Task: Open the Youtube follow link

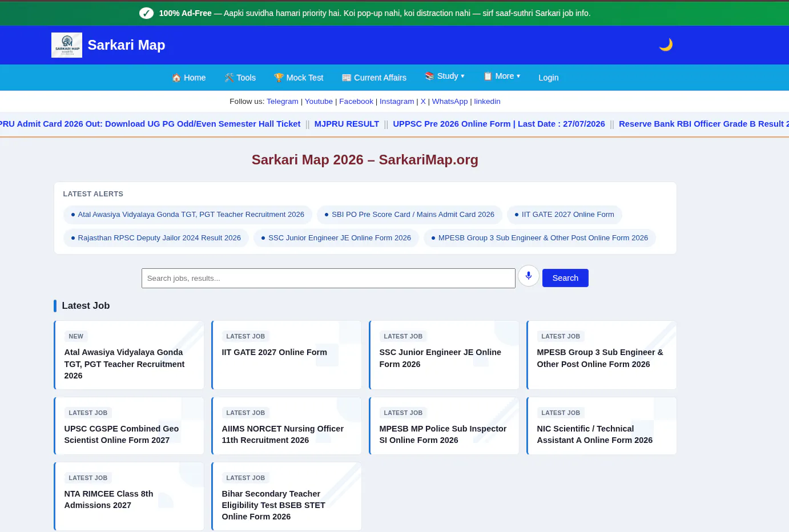Action: [x=319, y=102]
